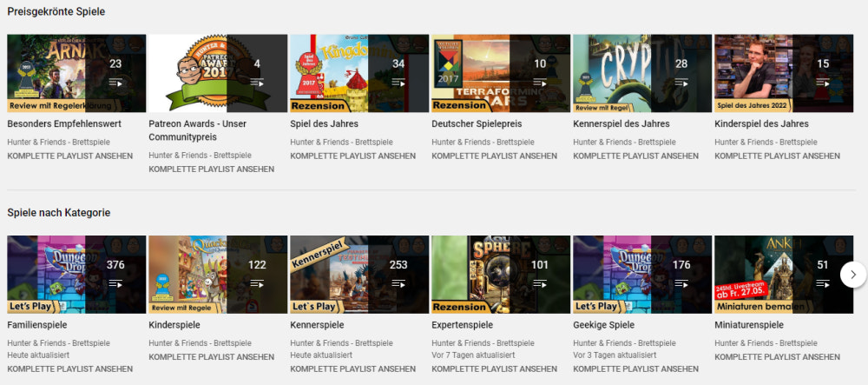View complete playlist for Besonders Empfehlenswert
This screenshot has height=385, width=868.
[x=69, y=156]
